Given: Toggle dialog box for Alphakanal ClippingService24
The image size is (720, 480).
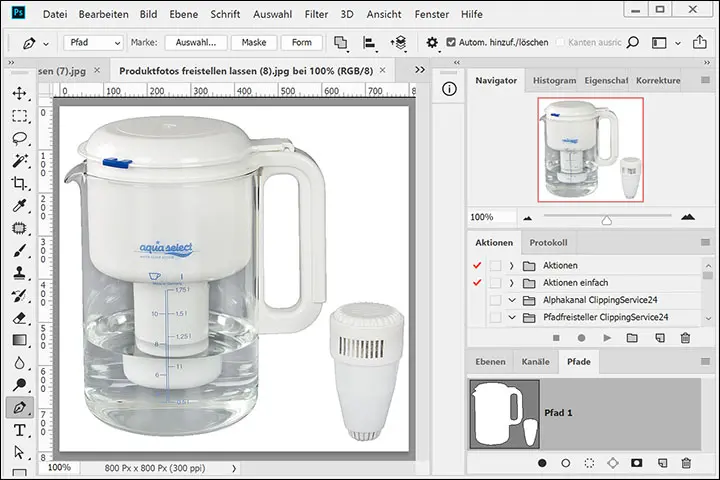Looking at the screenshot, I should [495, 300].
